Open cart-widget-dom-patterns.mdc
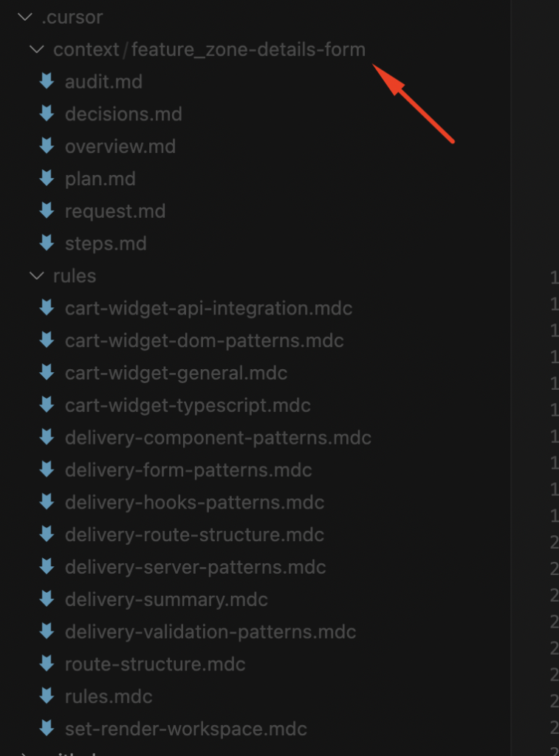Screen dimensions: 559x756 point(204,340)
